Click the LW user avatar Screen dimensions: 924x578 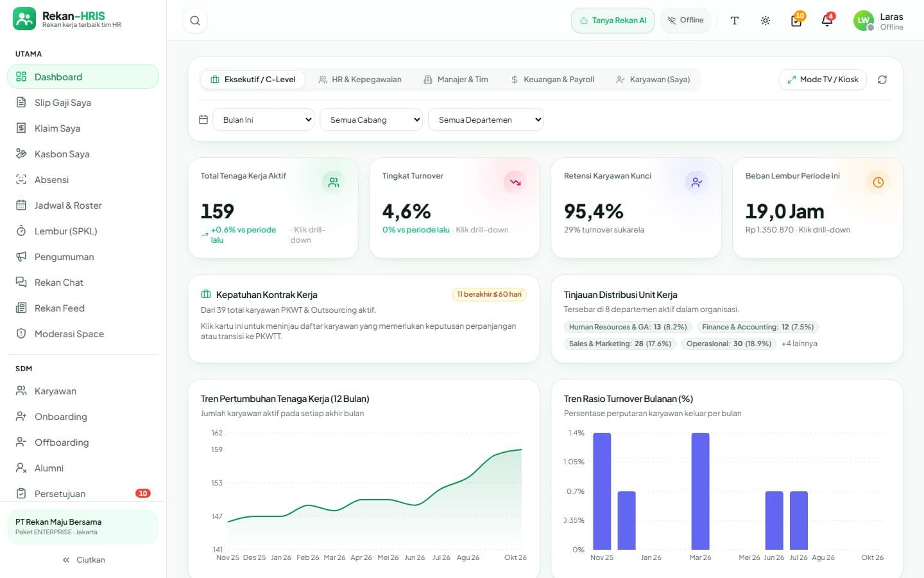(864, 21)
